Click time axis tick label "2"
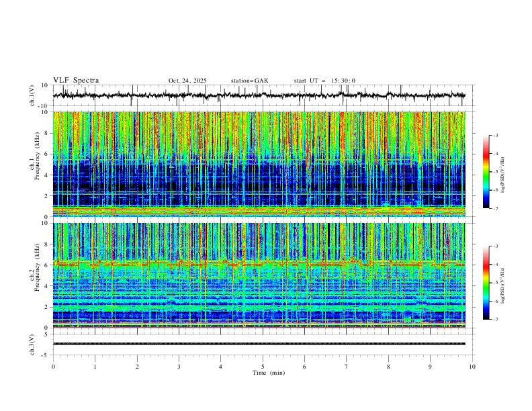The height and width of the screenshot is (411, 532). [137, 367]
